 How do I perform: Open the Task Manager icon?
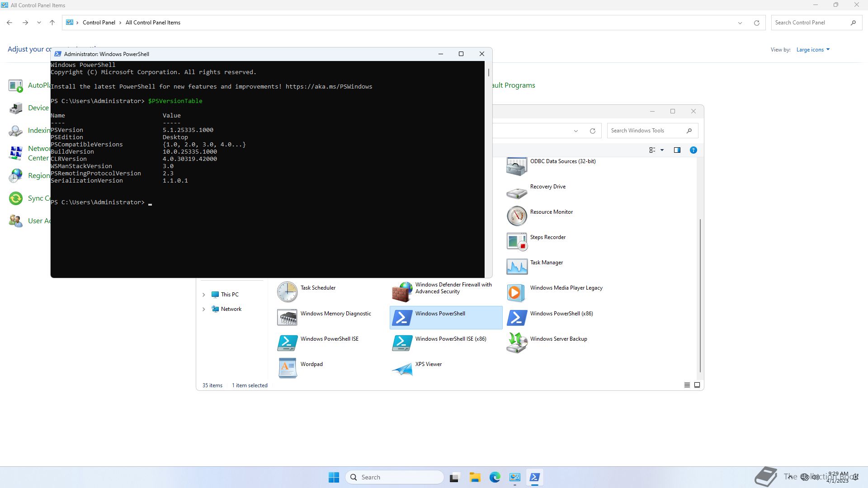(517, 267)
